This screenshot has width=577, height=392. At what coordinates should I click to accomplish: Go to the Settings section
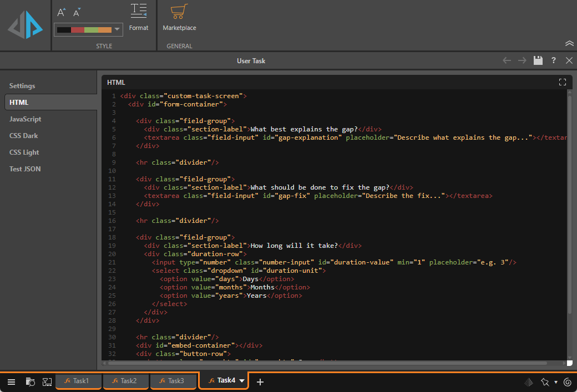tap(22, 86)
